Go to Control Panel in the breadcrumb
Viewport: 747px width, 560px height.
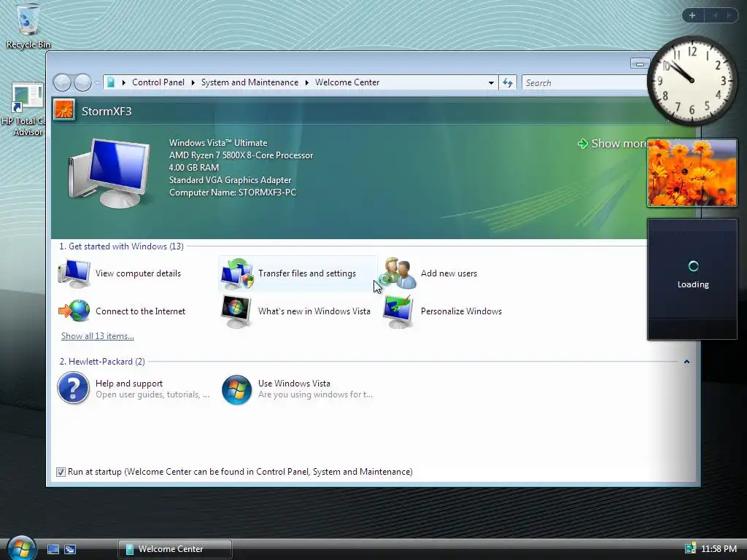click(158, 82)
